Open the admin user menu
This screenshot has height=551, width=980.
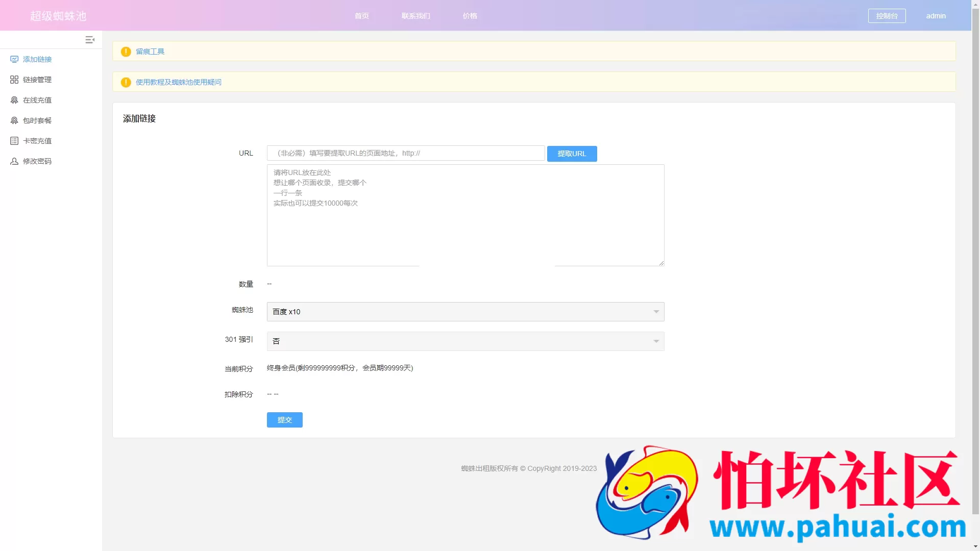936,16
